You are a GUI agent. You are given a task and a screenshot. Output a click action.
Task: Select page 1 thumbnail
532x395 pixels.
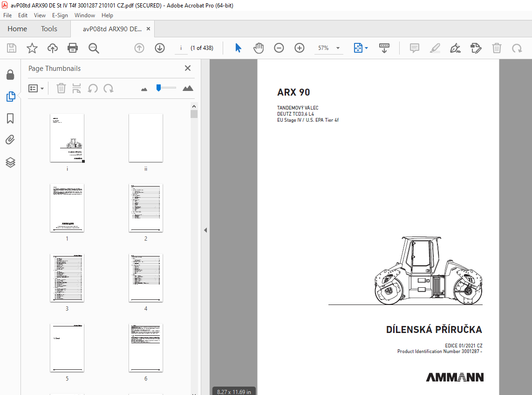click(x=67, y=208)
